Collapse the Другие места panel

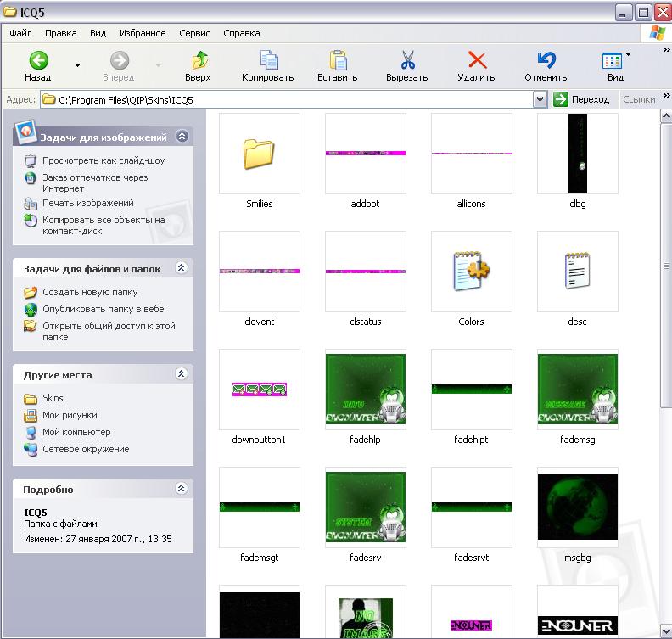[181, 374]
